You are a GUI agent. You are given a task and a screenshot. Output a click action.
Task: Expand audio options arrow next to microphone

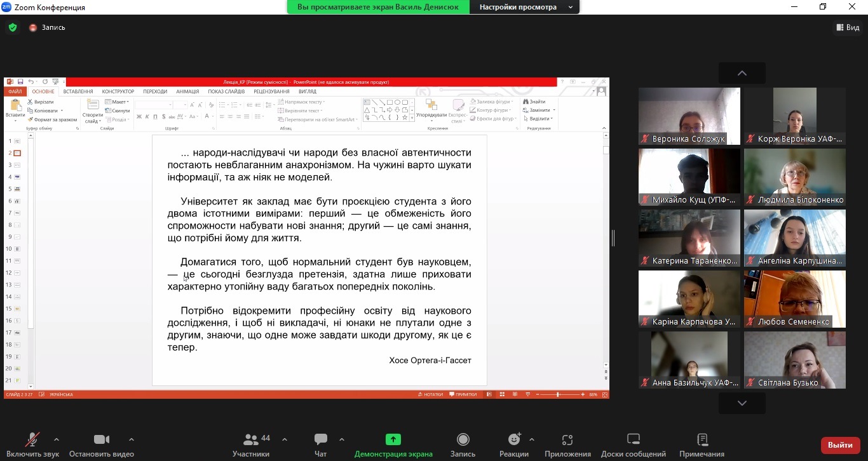pos(57,439)
